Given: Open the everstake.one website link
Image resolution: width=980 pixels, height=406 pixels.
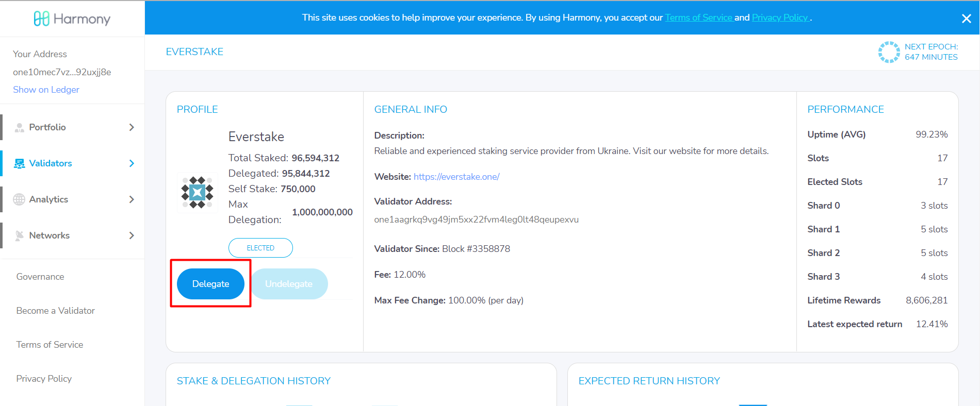Looking at the screenshot, I should (x=456, y=177).
